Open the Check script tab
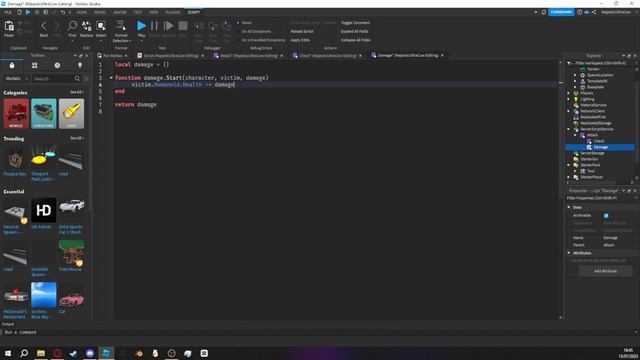This screenshot has width=640, height=360. coord(327,56)
